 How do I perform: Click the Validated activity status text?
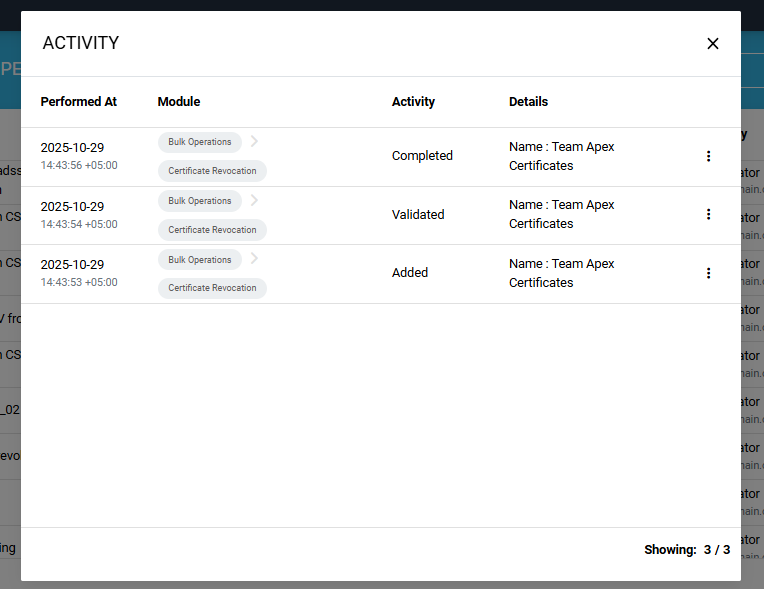(x=418, y=215)
